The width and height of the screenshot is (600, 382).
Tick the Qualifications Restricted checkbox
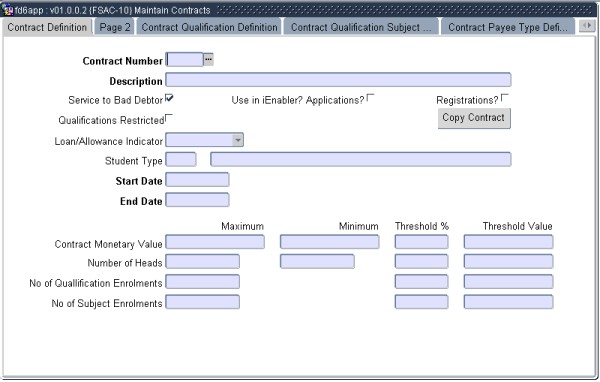(x=169, y=118)
